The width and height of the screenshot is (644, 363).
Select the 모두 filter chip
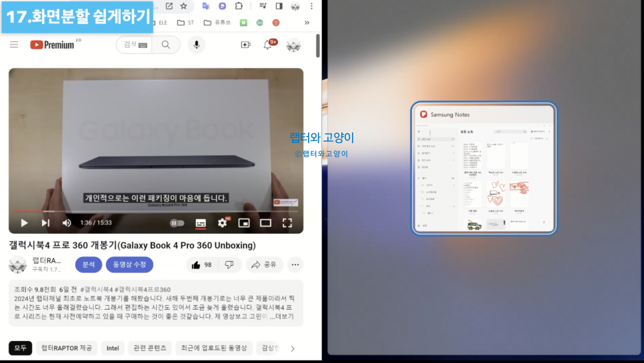click(x=20, y=348)
